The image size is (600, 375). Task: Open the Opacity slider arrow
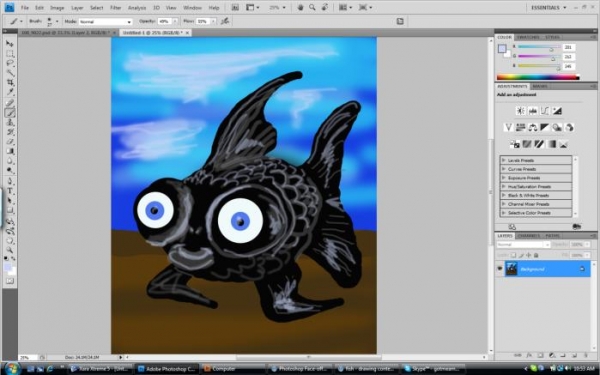(x=175, y=21)
